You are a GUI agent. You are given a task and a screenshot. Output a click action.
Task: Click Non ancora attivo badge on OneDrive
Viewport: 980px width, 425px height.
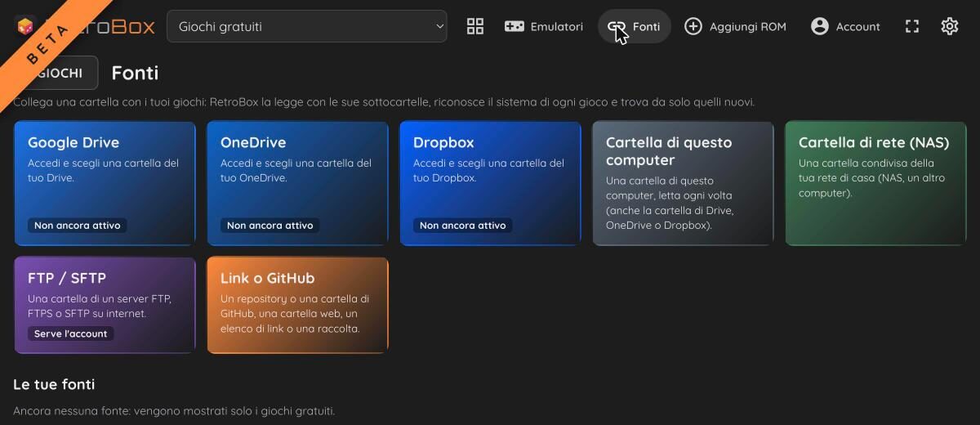pos(270,226)
